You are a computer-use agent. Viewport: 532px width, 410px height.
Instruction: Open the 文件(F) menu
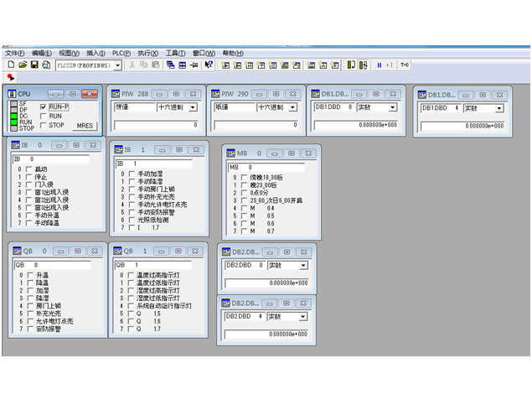14,54
